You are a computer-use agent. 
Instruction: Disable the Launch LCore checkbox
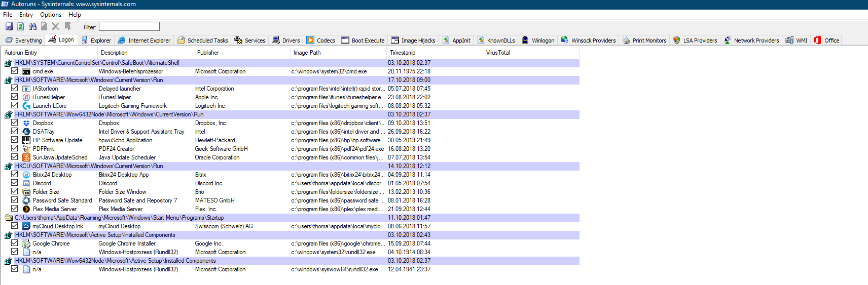15,105
